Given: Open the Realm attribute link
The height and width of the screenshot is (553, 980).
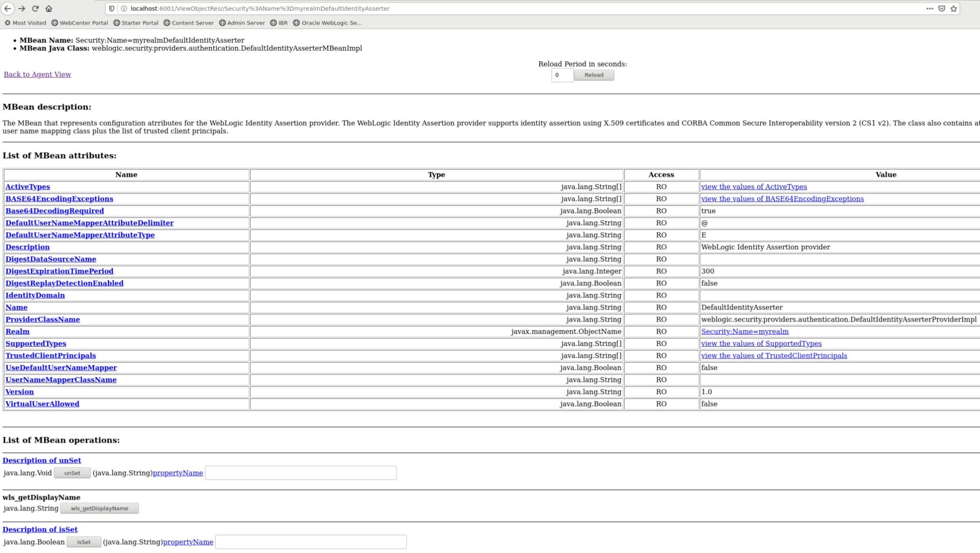Looking at the screenshot, I should click(17, 332).
